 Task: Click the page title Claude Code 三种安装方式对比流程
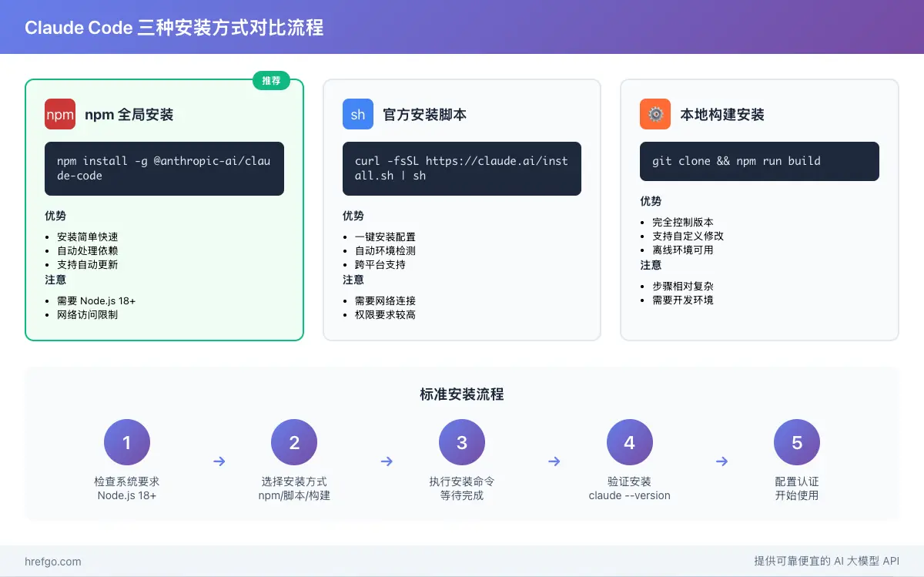[174, 28]
